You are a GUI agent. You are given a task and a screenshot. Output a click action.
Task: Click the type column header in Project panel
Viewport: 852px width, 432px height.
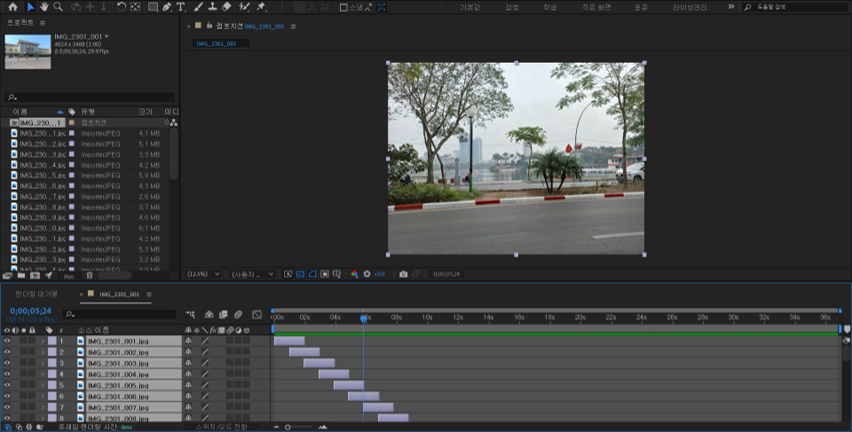click(88, 112)
